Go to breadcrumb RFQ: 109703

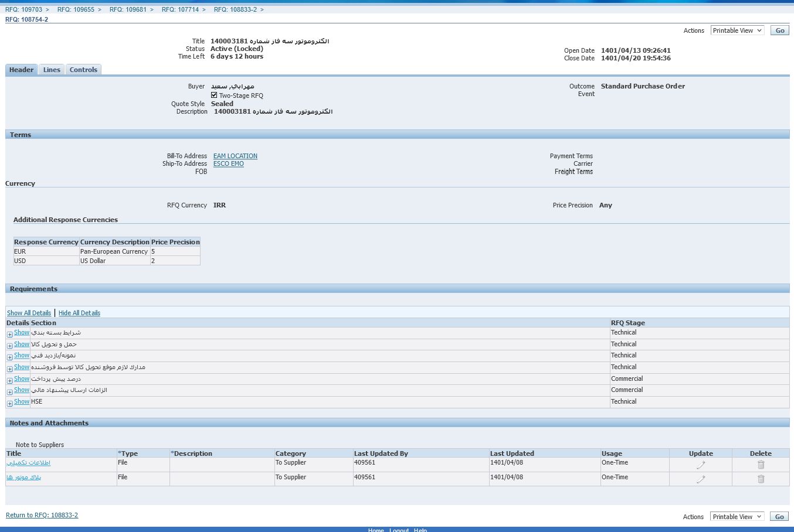[x=23, y=9]
